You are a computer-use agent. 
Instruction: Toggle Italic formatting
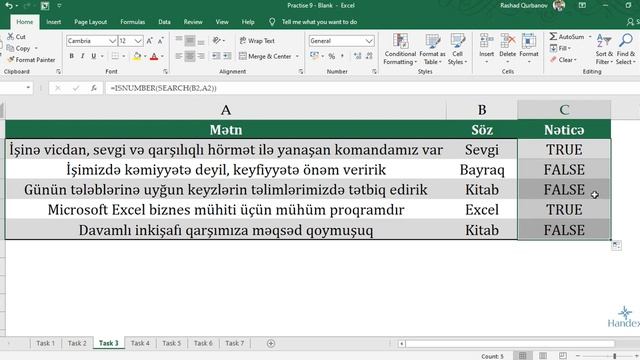[82, 56]
